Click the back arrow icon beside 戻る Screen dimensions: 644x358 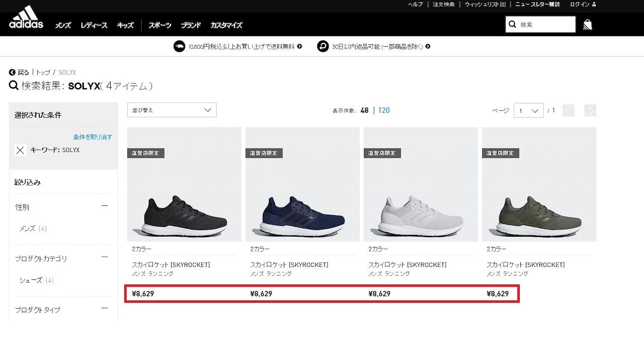12,73
